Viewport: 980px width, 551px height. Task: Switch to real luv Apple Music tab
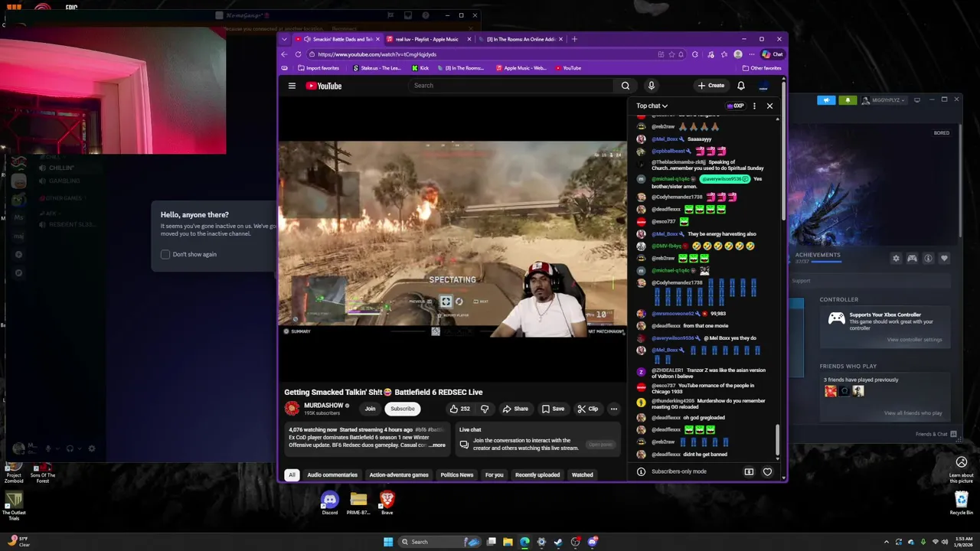click(427, 39)
